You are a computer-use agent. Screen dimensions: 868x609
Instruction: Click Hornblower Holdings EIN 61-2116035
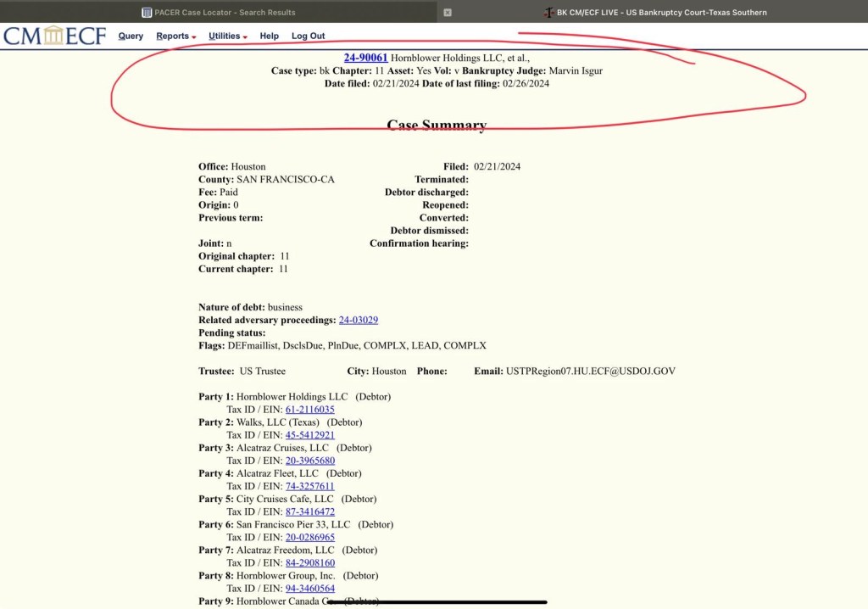pyautogui.click(x=309, y=410)
